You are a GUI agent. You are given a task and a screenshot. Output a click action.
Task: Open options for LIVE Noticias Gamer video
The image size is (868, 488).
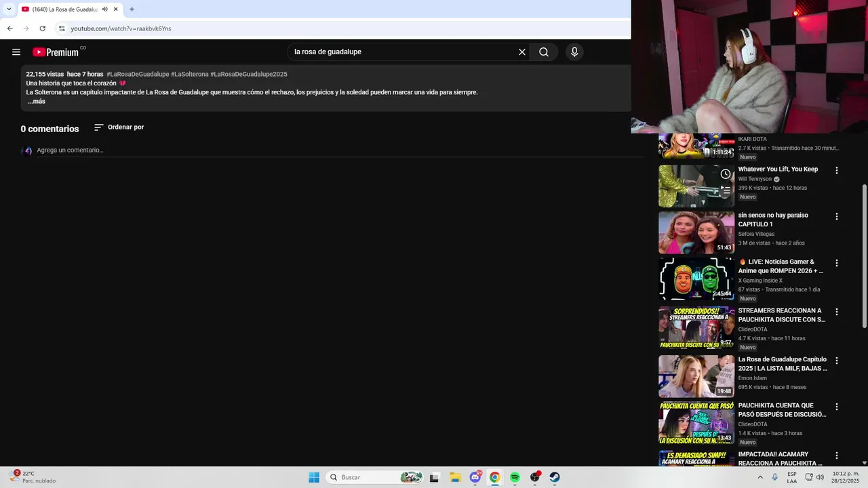pyautogui.click(x=837, y=263)
